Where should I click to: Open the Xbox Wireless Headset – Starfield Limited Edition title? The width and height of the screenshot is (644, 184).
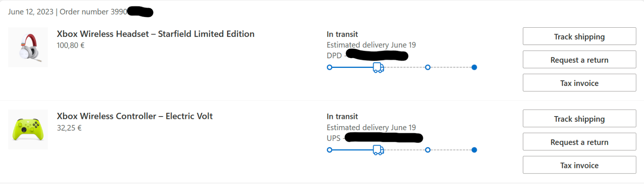pyautogui.click(x=155, y=34)
